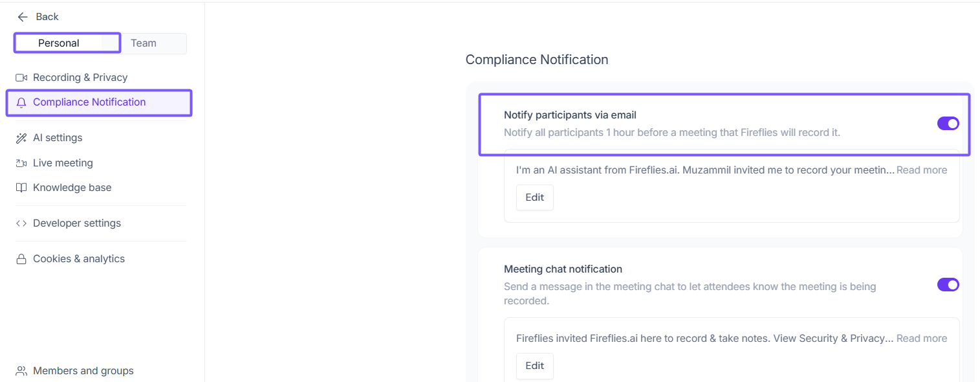Click the Members and groups people icon
The image size is (980, 382).
21,371
